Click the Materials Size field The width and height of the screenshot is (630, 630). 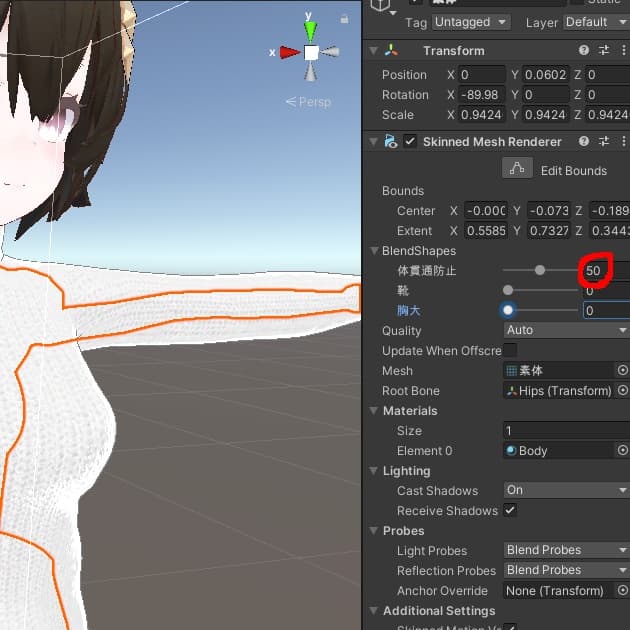[x=567, y=431]
